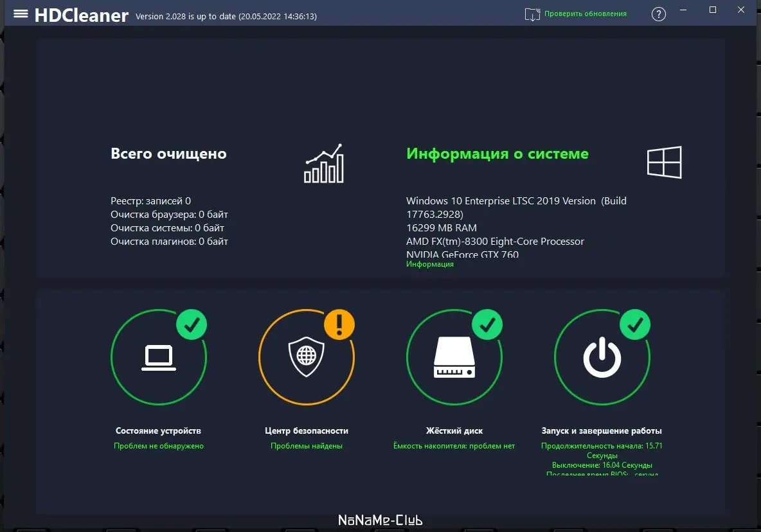Click the check for updates download icon
761x532 pixels.
point(532,15)
